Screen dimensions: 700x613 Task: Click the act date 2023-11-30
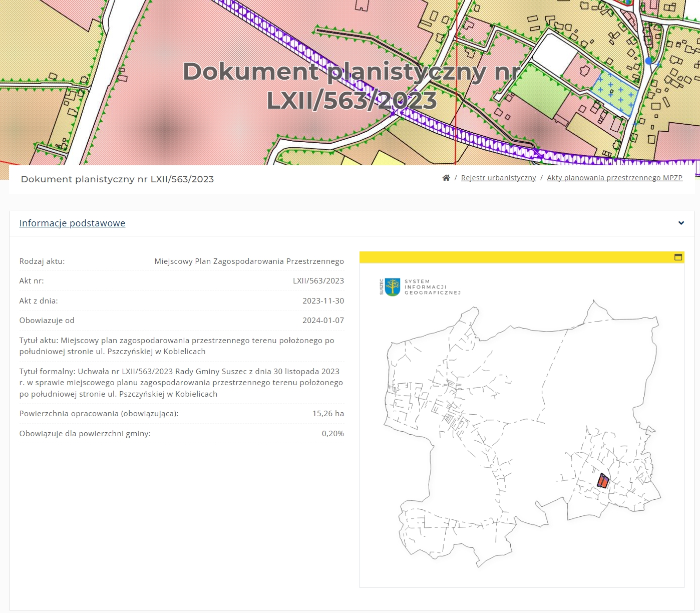(x=323, y=301)
